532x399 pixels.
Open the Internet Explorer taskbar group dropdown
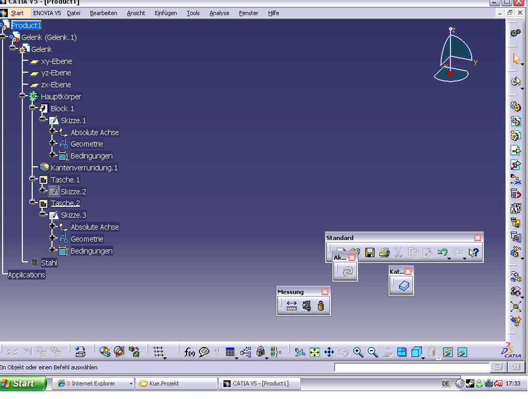130,384
